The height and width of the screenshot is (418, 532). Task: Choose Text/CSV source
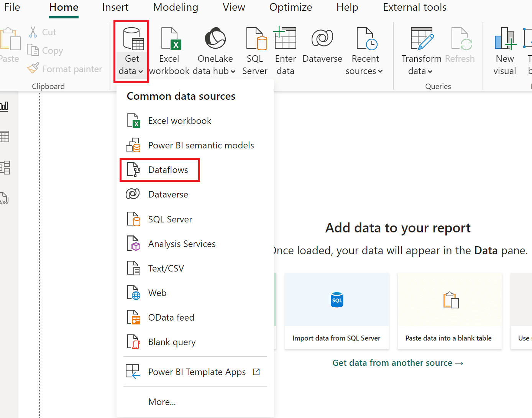click(195, 268)
